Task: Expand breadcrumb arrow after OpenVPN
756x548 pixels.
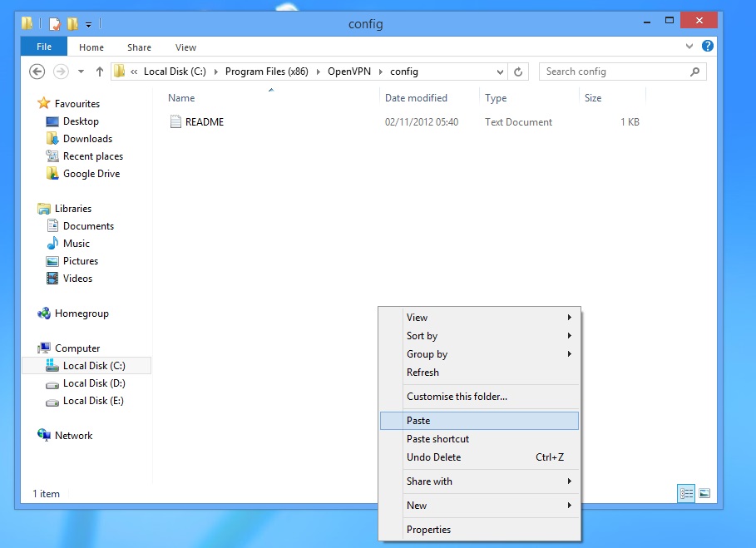Action: click(380, 72)
